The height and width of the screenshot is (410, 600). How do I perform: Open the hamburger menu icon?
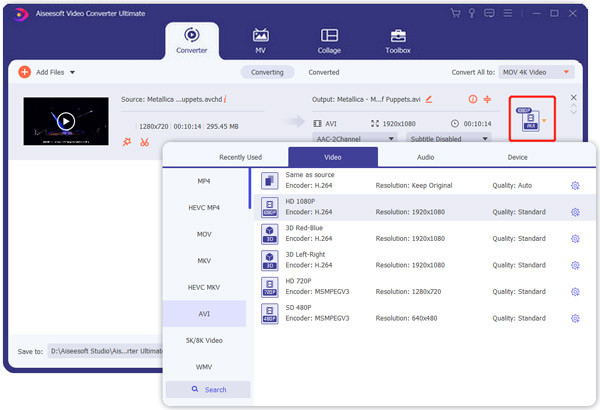508,13
